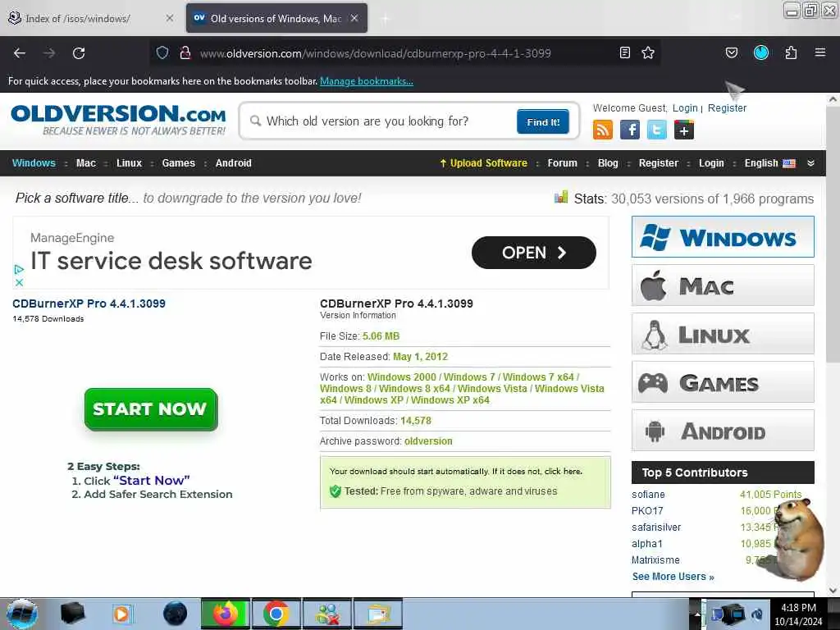Open Chrome from taskbar
Image resolution: width=840 pixels, height=630 pixels.
click(276, 614)
